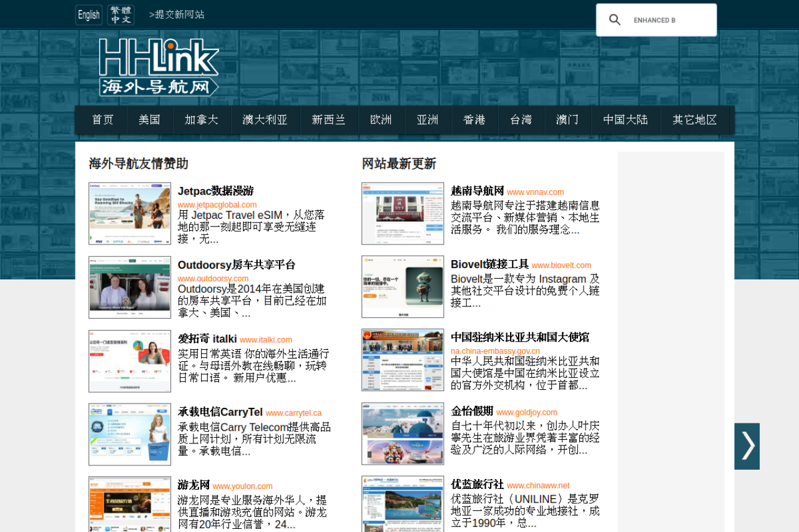Visit www.jetpacglobal.com link

pos(217,205)
